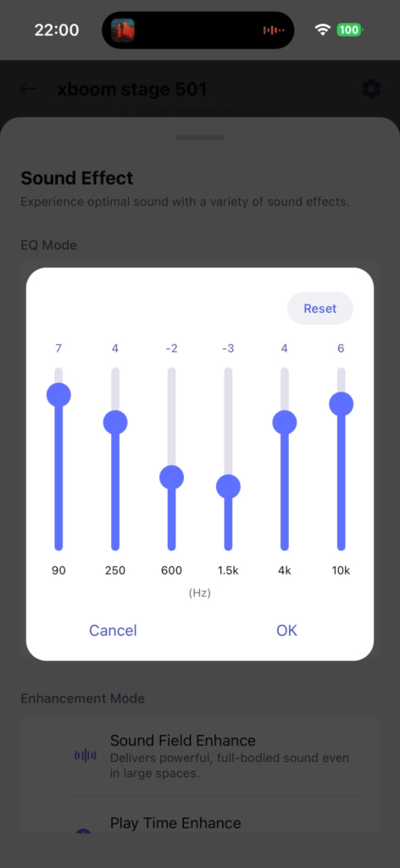
Task: Tap the album art in Dynamic Island
Action: tap(123, 30)
